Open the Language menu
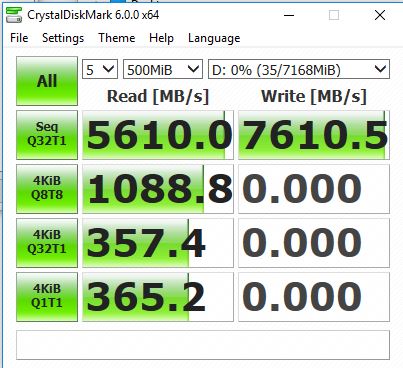 tap(214, 38)
